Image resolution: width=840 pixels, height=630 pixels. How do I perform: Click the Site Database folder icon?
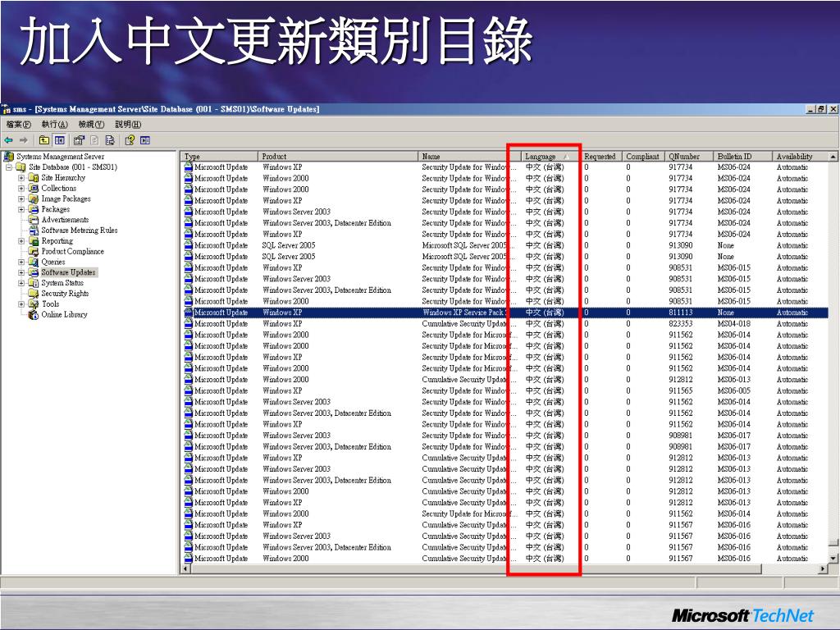pyautogui.click(x=21, y=167)
